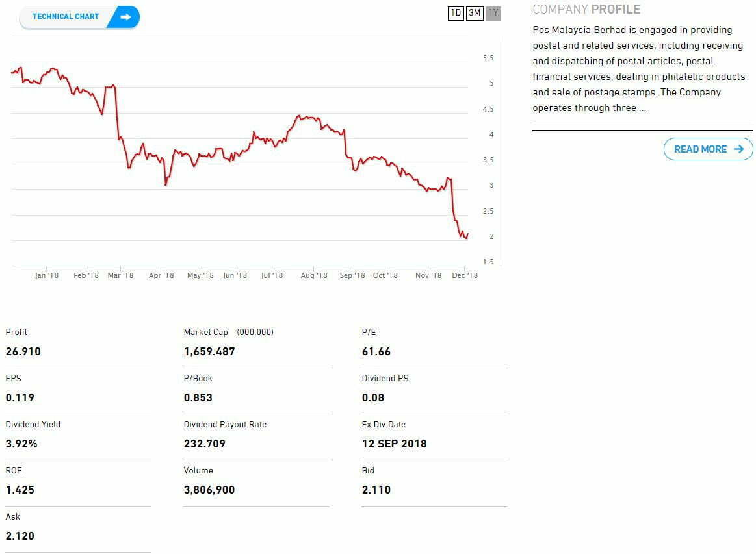Click the chart line's August 2018 peak
Image resolution: width=756 pixels, height=554 pixels.
(299, 117)
